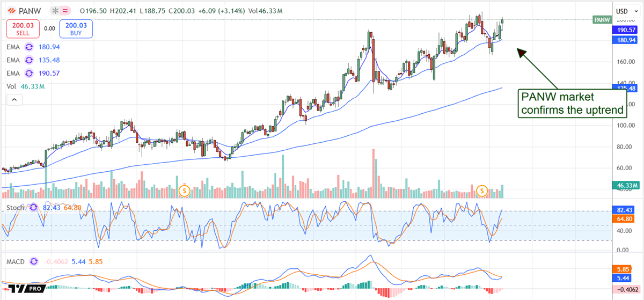Click the gray asterisk market status icon
The image size is (644, 300).
[x=55, y=11]
